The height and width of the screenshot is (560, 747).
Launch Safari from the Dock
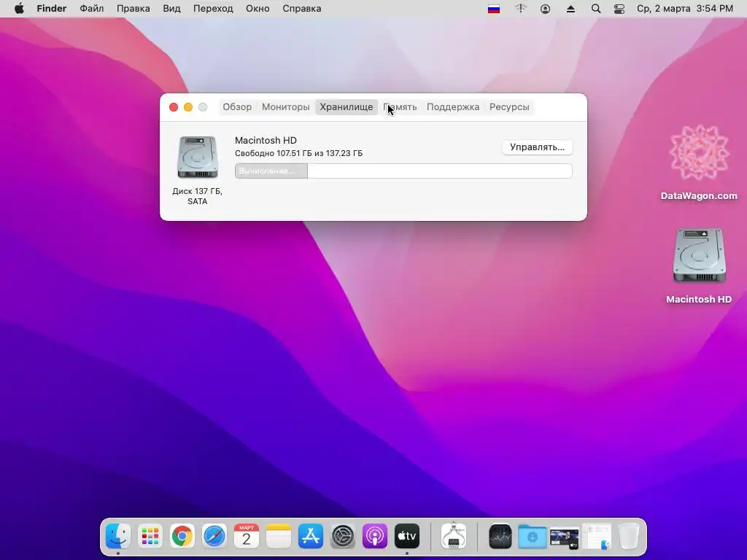click(x=214, y=536)
